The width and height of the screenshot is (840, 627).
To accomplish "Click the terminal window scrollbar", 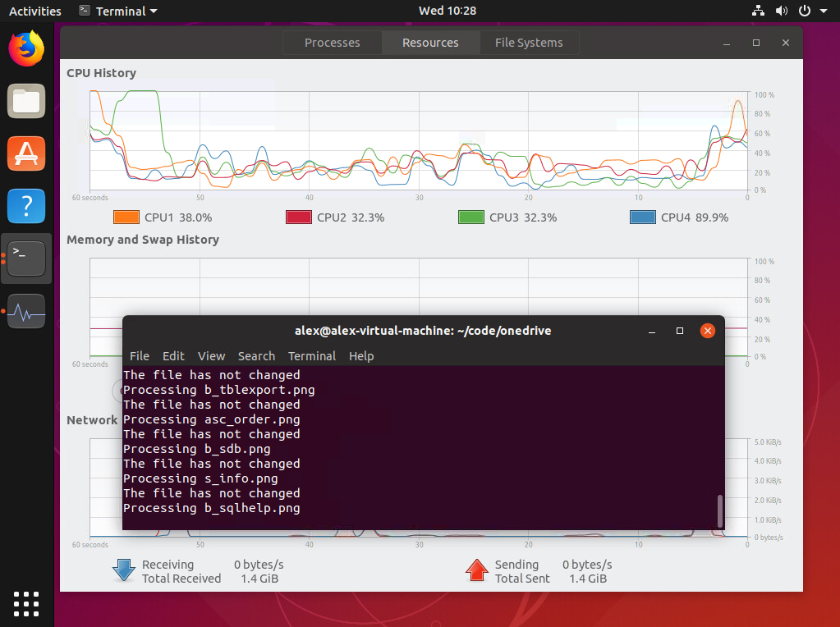I will (x=720, y=509).
